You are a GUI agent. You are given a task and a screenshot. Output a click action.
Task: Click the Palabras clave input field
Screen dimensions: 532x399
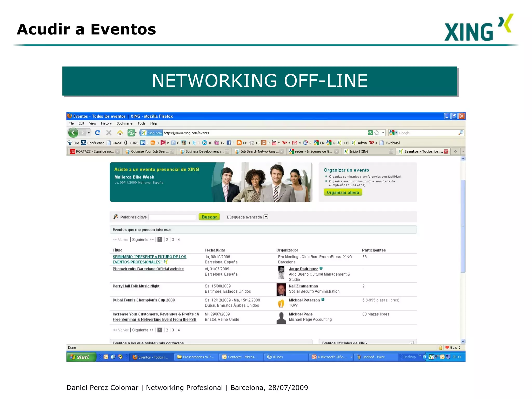coord(172,217)
